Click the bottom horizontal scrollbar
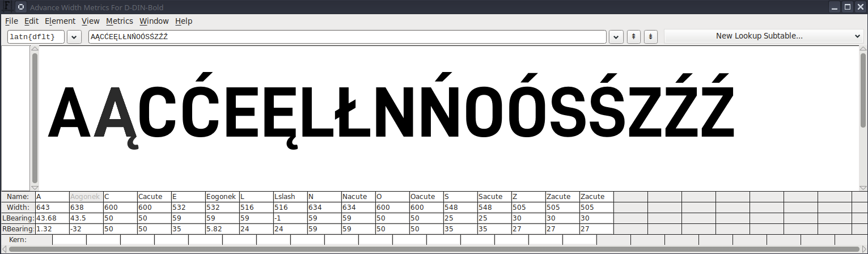The width and height of the screenshot is (868, 254). pyautogui.click(x=434, y=249)
